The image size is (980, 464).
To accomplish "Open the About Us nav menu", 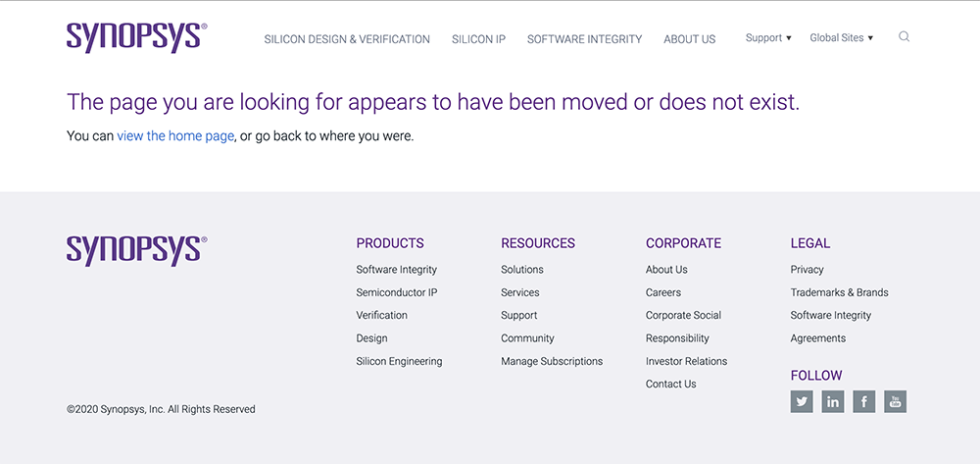I will [x=689, y=39].
